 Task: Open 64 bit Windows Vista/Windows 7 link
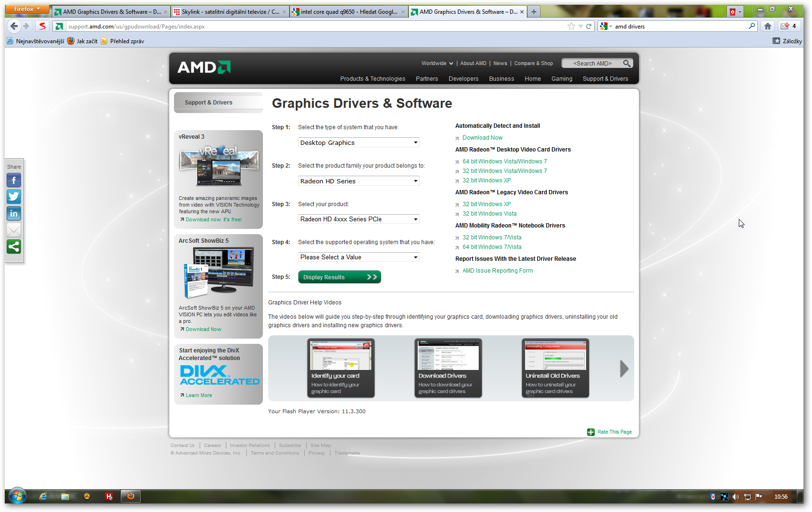pyautogui.click(x=504, y=161)
